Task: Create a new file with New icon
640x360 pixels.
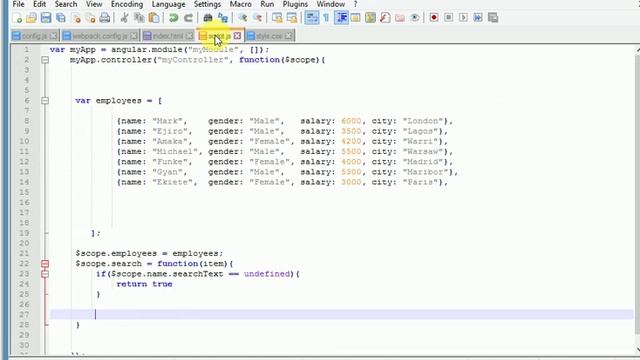Action: click(x=17, y=18)
